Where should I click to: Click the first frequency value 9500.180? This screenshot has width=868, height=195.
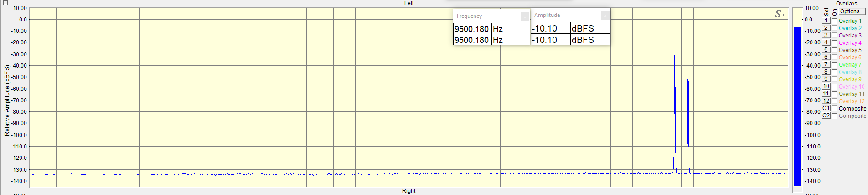point(472,29)
